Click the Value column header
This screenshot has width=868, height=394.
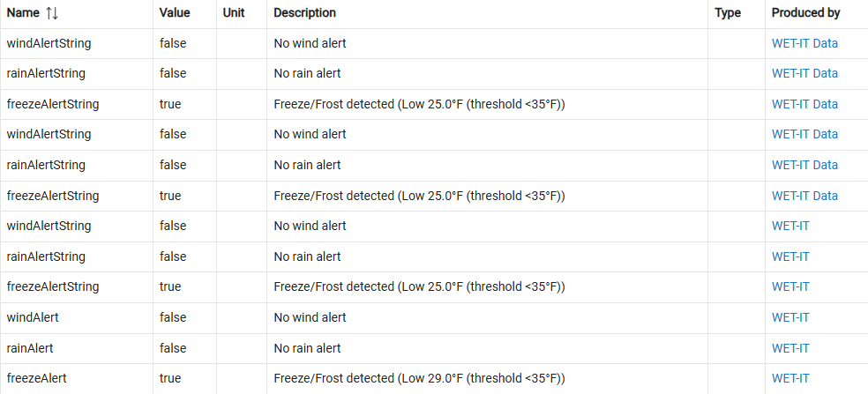click(x=175, y=13)
